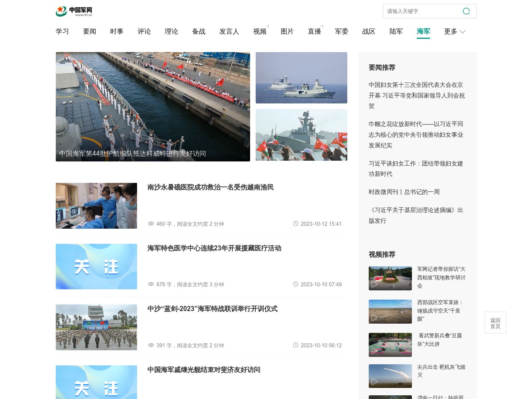Open 看武警新兵叠"豆腐块"大比拼 title
Screen dimensions: 532x399
tap(440, 340)
